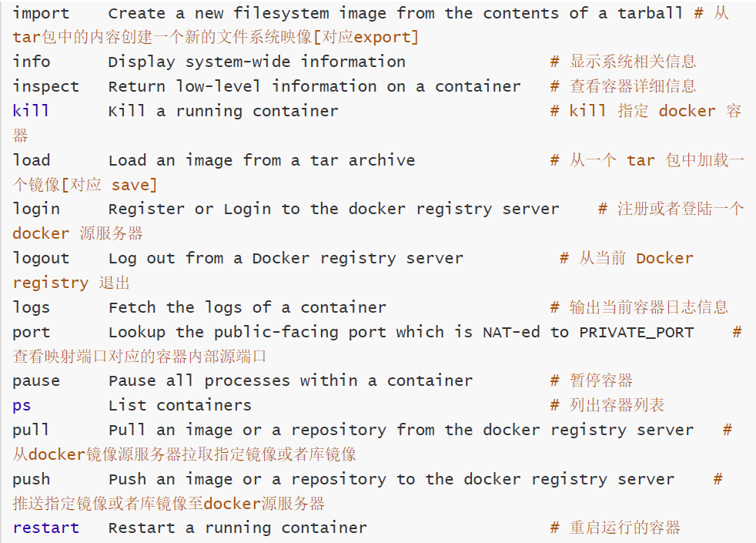756x543 pixels.
Task: Click the 'port' command name
Action: coord(32,332)
